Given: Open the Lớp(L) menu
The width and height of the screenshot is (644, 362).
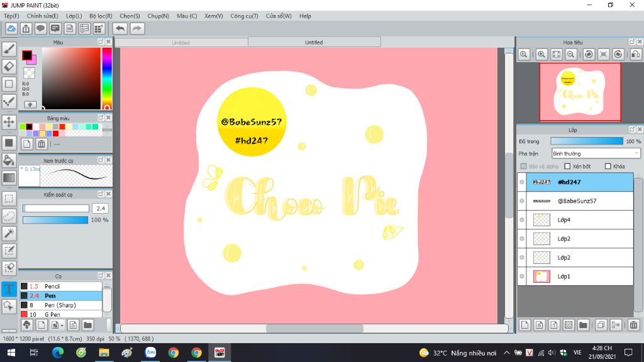Looking at the screenshot, I should 74,16.
